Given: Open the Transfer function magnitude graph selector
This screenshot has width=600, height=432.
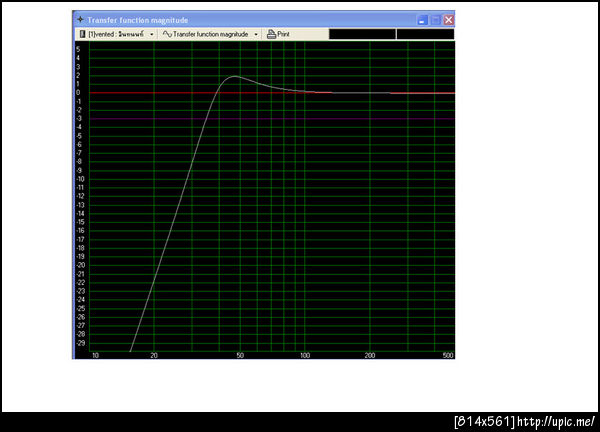Looking at the screenshot, I should (x=210, y=34).
